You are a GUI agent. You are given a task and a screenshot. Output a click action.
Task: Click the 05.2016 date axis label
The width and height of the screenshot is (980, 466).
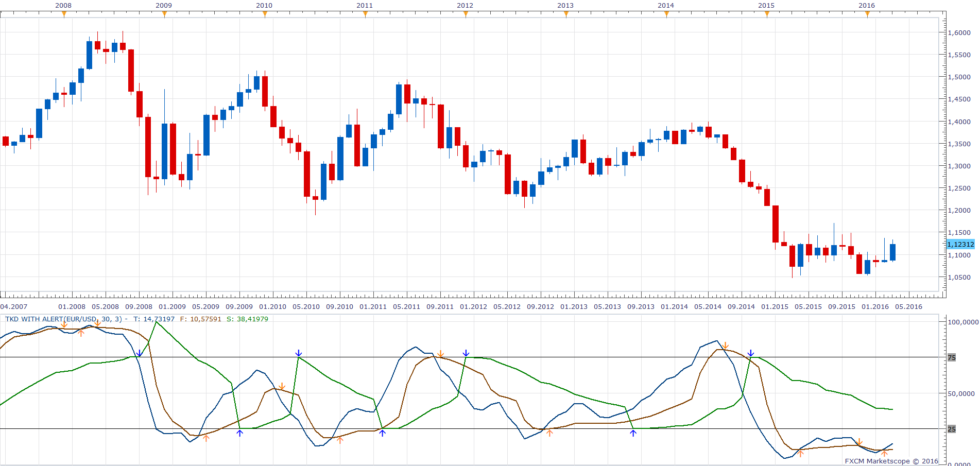point(909,307)
